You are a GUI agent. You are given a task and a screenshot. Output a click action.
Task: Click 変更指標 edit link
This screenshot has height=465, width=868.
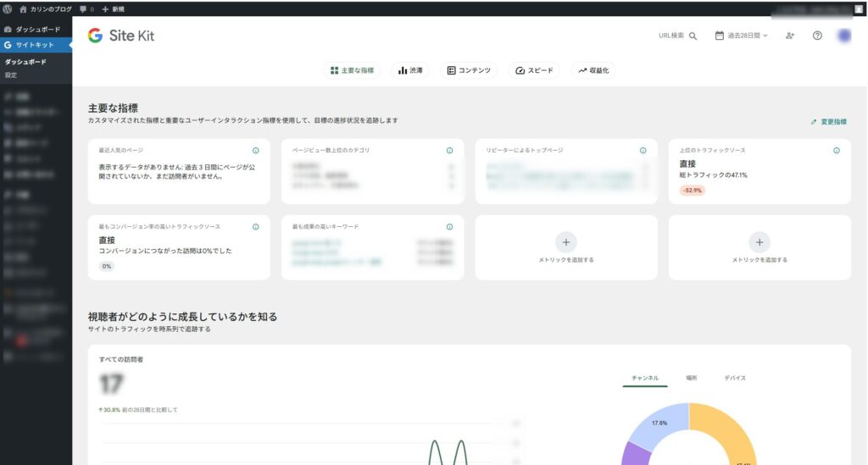(829, 122)
